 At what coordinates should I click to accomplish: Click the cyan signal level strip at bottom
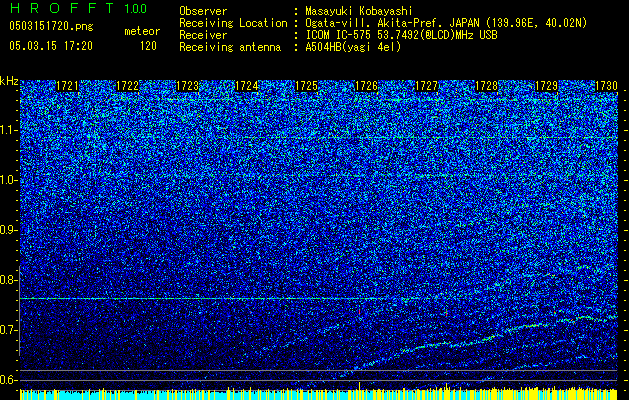pyautogui.click(x=319, y=395)
